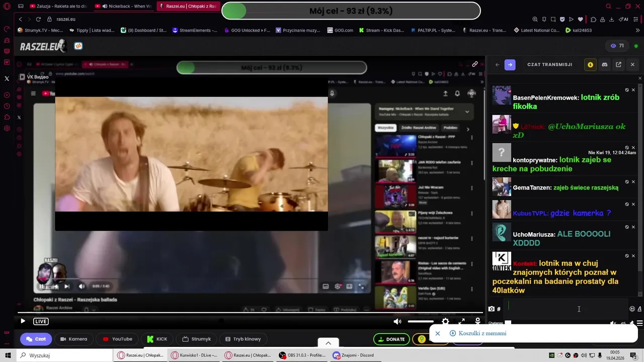The image size is (644, 362).
Task: Open the extensions cube icon
Action: (593, 19)
